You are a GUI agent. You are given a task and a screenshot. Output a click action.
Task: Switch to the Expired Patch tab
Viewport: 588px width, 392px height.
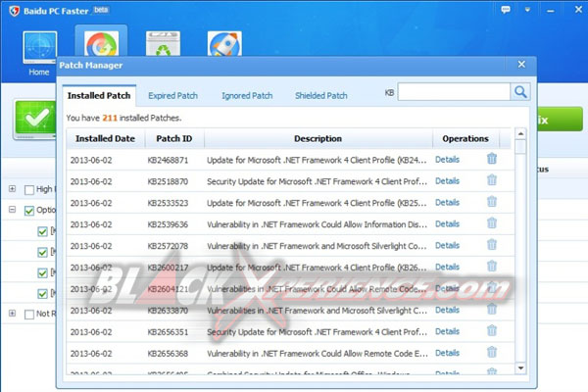(172, 96)
